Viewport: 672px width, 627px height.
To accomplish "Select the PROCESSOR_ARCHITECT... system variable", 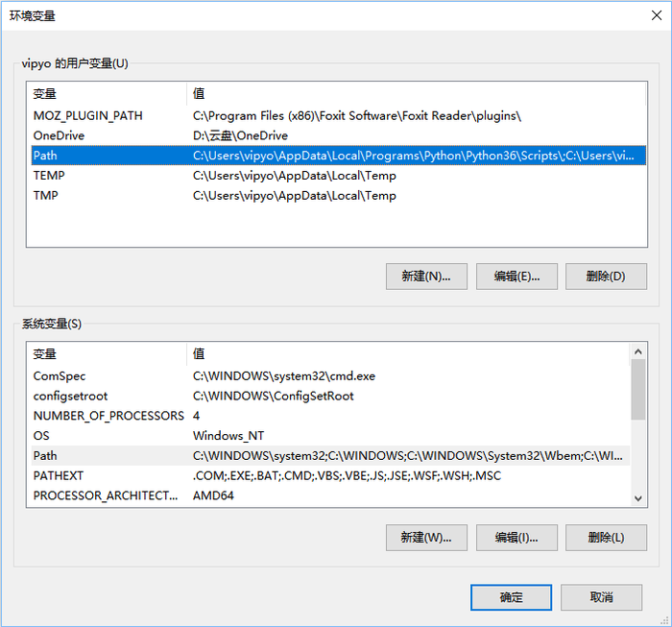I will point(330,495).
